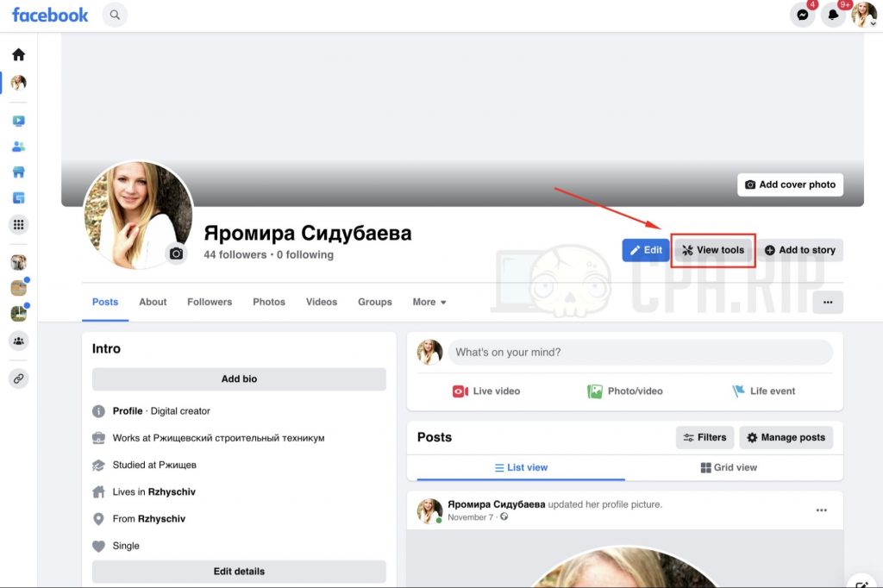Switch to Grid view

tap(729, 467)
